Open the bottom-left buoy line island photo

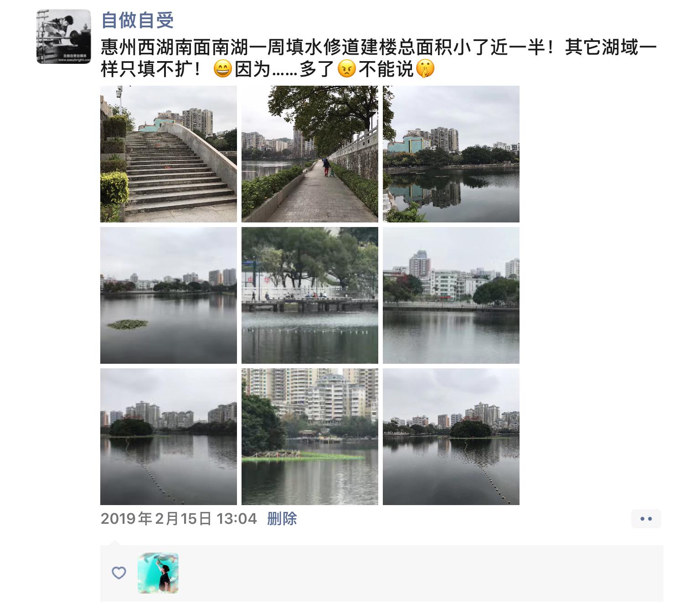(169, 437)
